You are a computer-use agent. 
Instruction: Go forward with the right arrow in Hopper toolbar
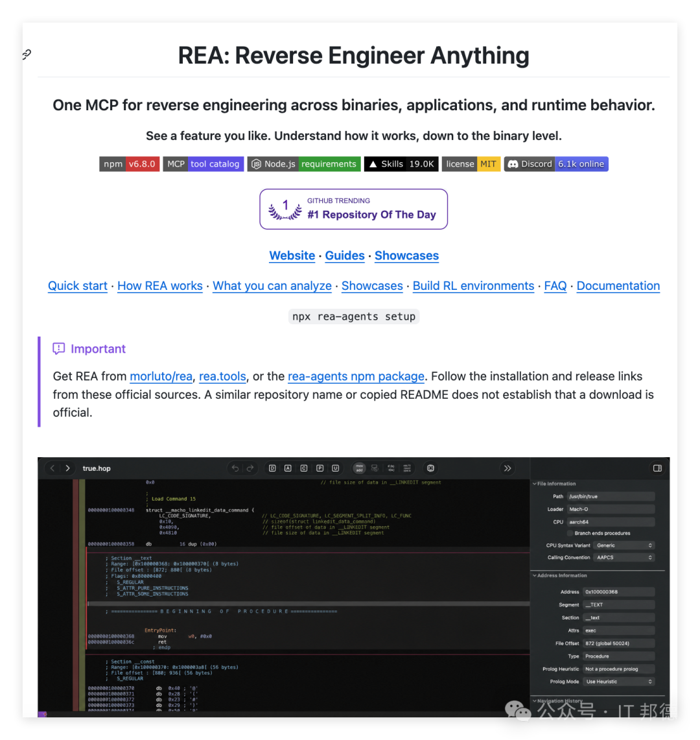click(x=68, y=468)
